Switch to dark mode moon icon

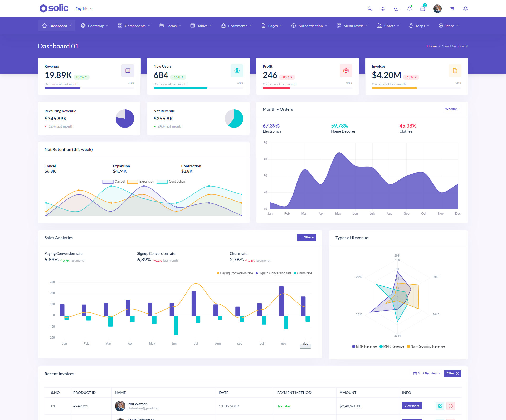396,9
